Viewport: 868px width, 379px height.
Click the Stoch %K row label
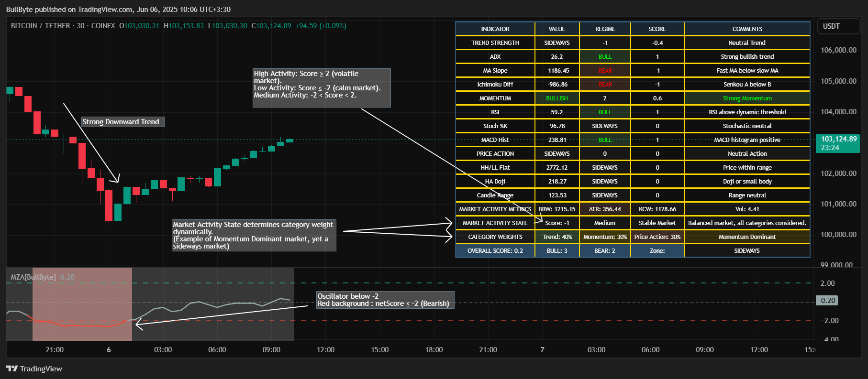click(x=495, y=126)
